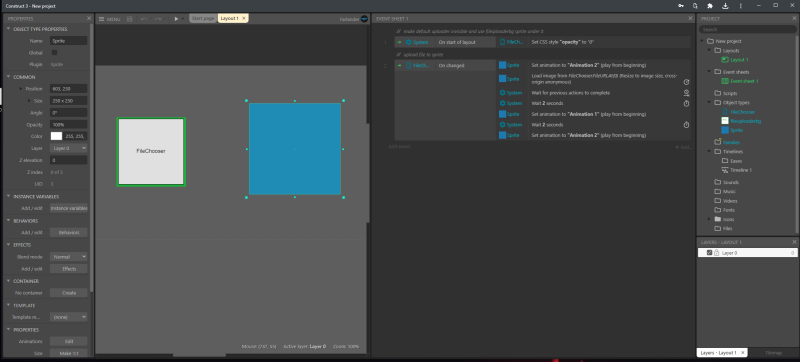Viewport: 800px width, 362px height.
Task: Click the undo arrow in toolbar
Action: tap(144, 19)
